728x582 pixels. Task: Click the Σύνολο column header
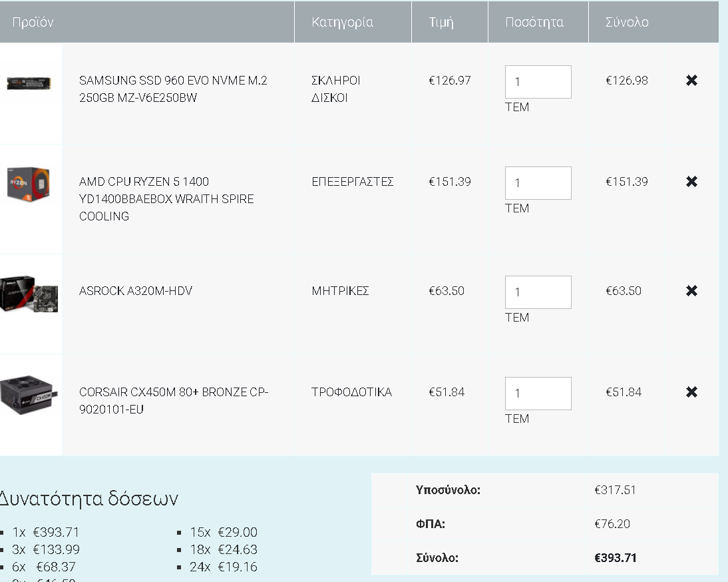pos(627,22)
